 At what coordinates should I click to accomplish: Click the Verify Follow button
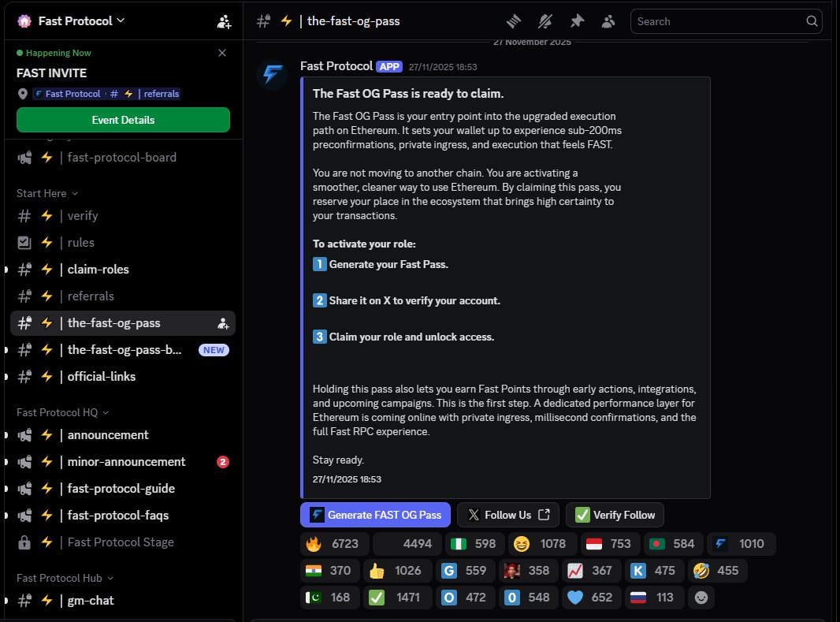coord(615,515)
